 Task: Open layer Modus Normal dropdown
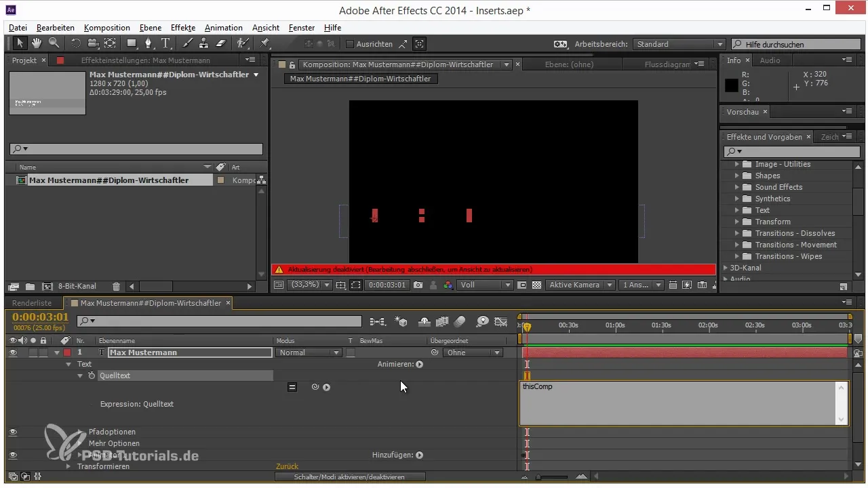(x=309, y=352)
